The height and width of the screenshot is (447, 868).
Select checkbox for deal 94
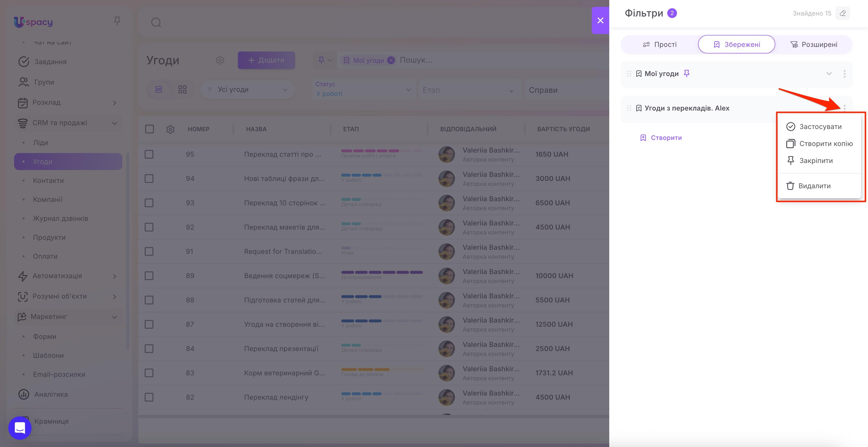coord(149,179)
